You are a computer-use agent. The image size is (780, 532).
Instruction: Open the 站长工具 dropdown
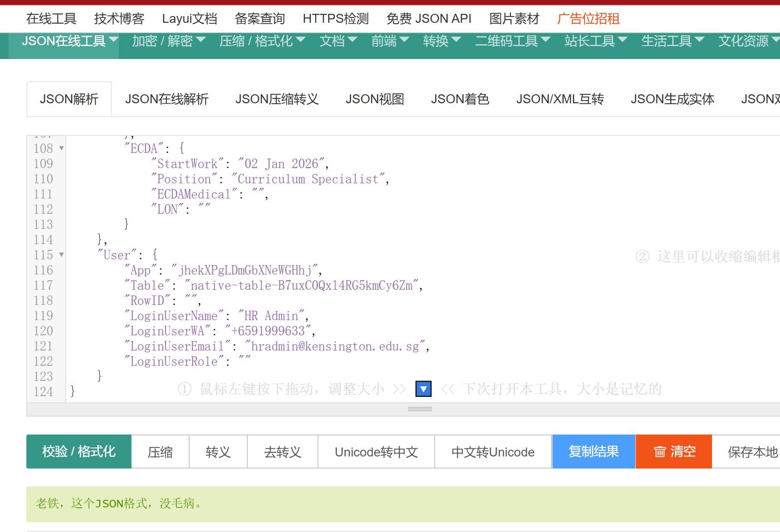[595, 41]
